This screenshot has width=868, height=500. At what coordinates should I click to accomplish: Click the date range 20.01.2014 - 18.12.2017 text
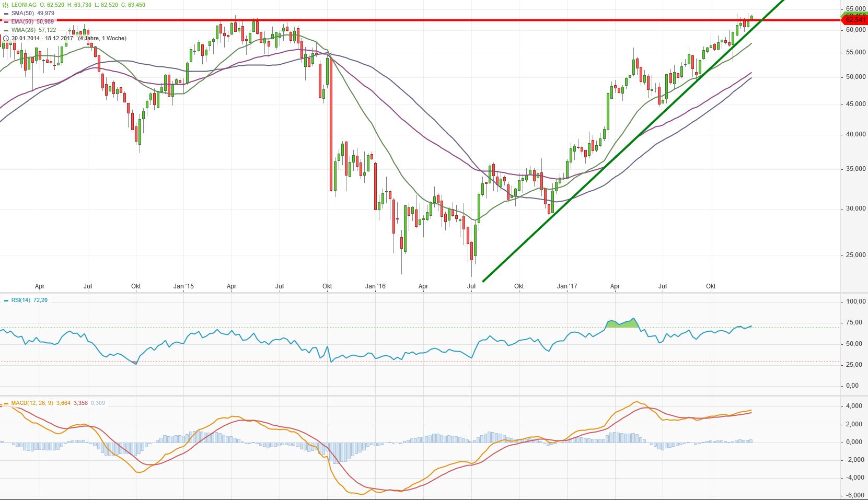coord(42,38)
